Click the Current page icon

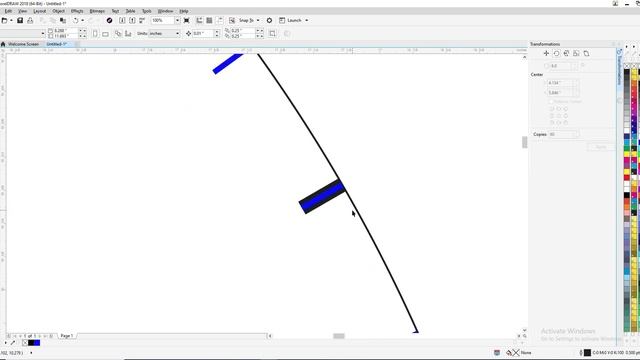click(128, 33)
